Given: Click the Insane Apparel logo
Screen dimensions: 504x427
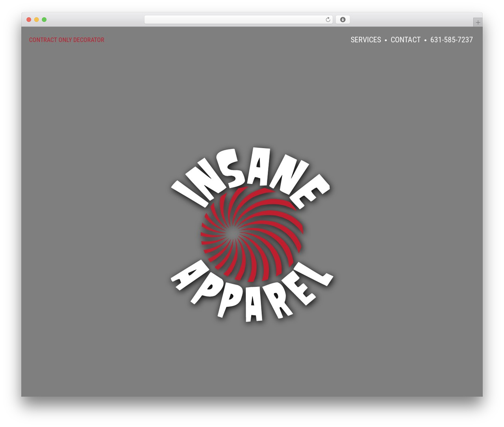Looking at the screenshot, I should click(x=252, y=234).
